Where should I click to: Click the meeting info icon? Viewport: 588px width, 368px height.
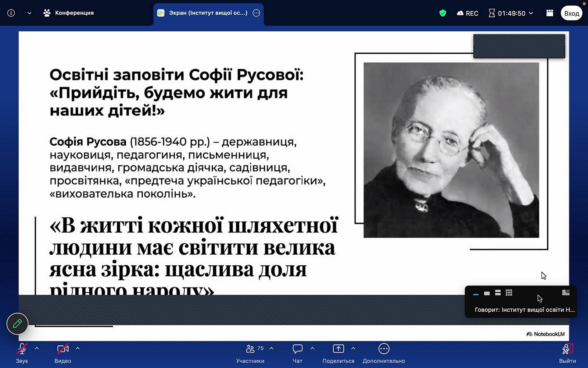tap(11, 13)
